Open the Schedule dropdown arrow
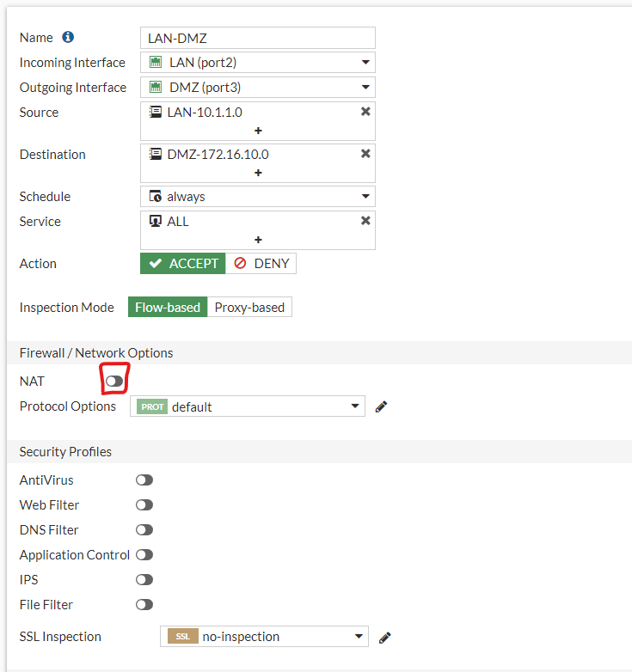The image size is (632, 672). 365,196
